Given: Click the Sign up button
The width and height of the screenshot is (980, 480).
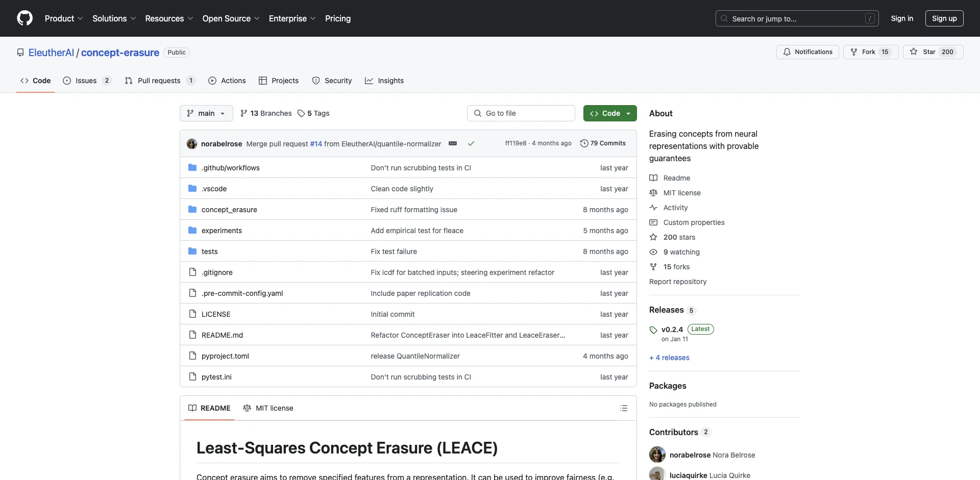Looking at the screenshot, I should (944, 18).
